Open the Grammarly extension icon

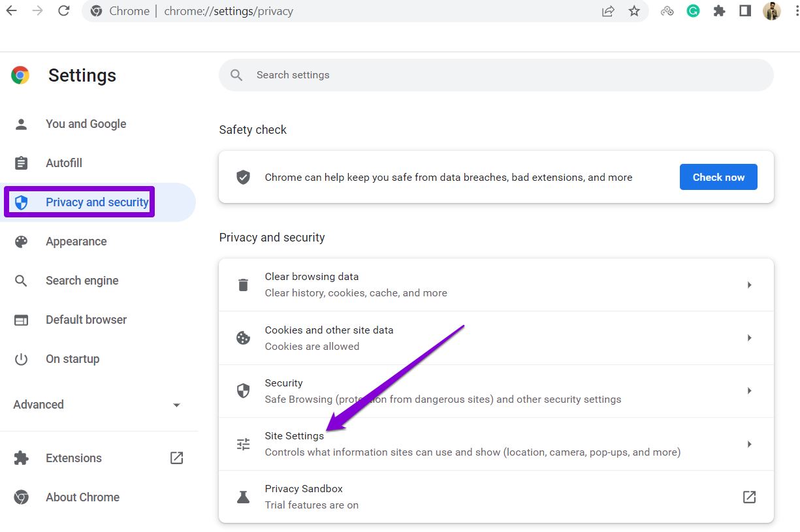pos(693,11)
